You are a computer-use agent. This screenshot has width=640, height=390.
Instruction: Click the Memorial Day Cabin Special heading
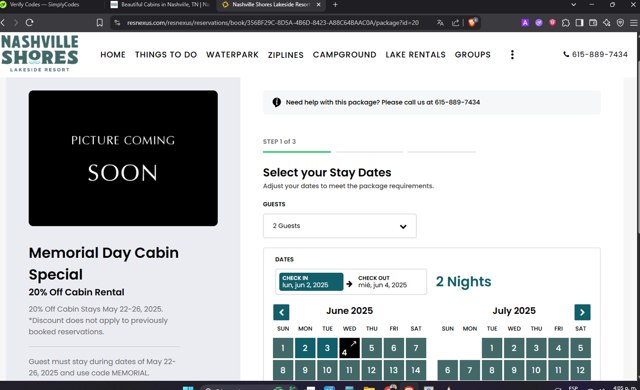pos(103,264)
